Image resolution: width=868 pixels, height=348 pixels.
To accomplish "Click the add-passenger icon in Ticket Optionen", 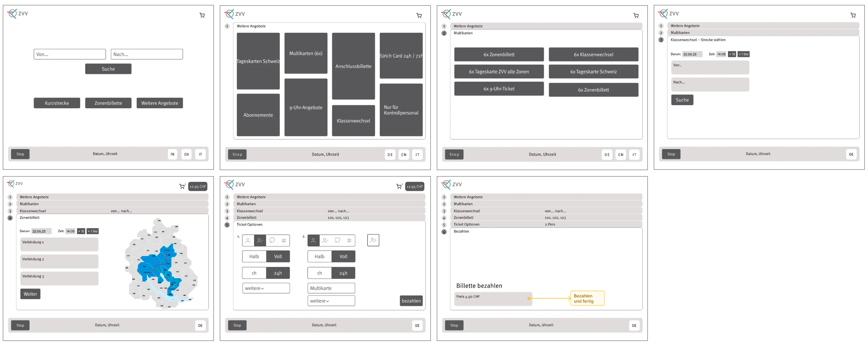I will click(x=373, y=240).
